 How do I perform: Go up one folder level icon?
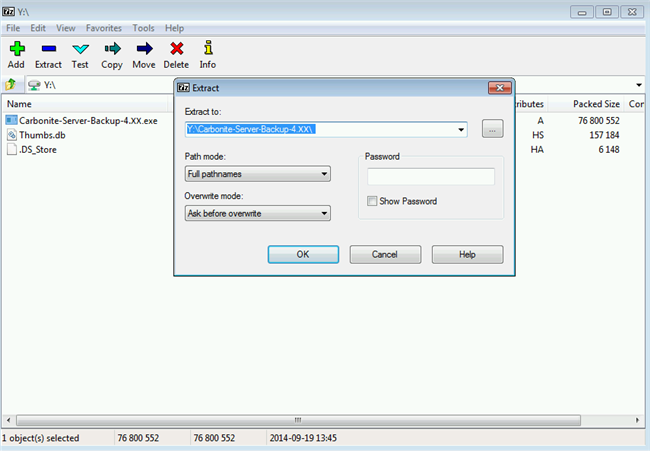click(10, 85)
